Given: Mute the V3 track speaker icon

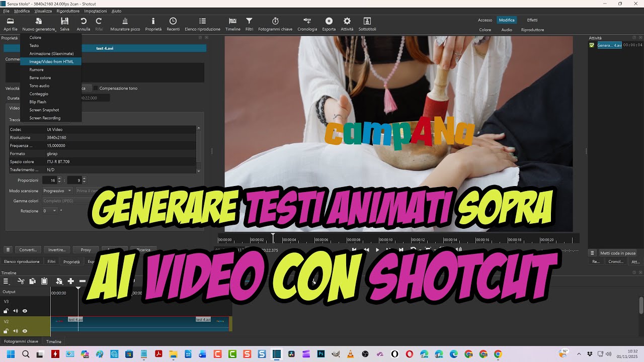Looking at the screenshot, I should point(15,311).
